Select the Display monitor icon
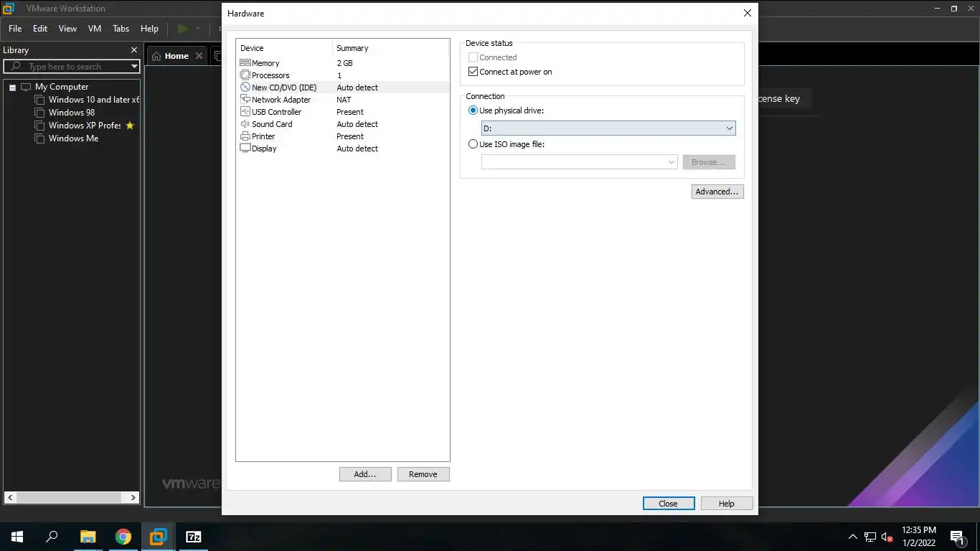Image resolution: width=980 pixels, height=551 pixels. [245, 149]
